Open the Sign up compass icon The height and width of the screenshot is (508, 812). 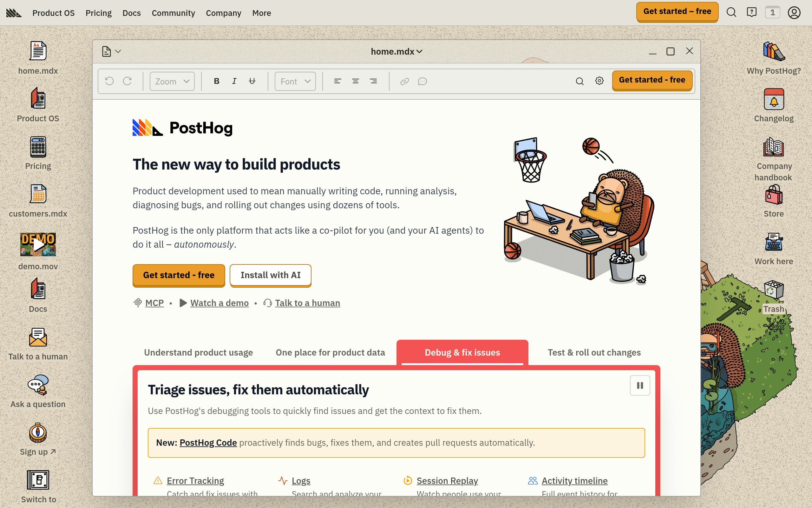(38, 433)
